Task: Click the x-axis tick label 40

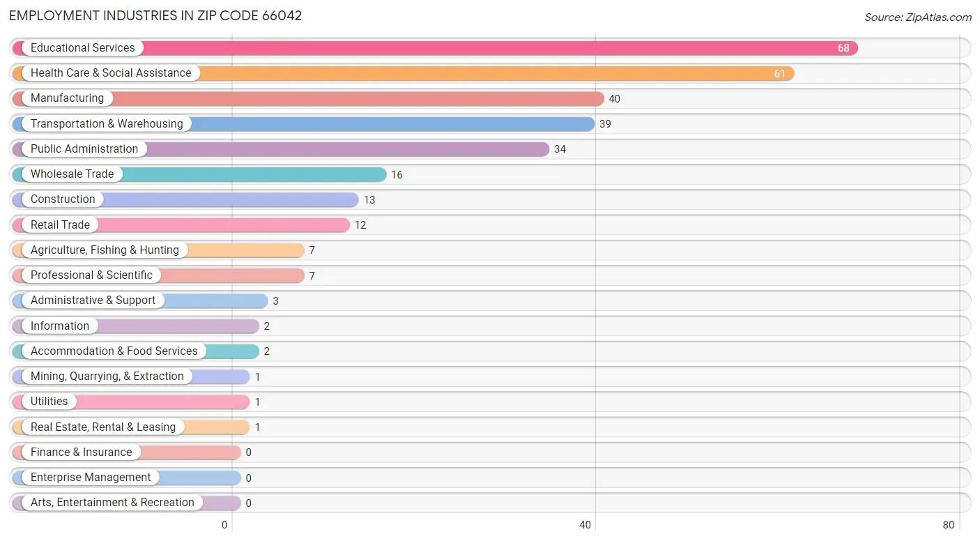Action: tap(585, 525)
